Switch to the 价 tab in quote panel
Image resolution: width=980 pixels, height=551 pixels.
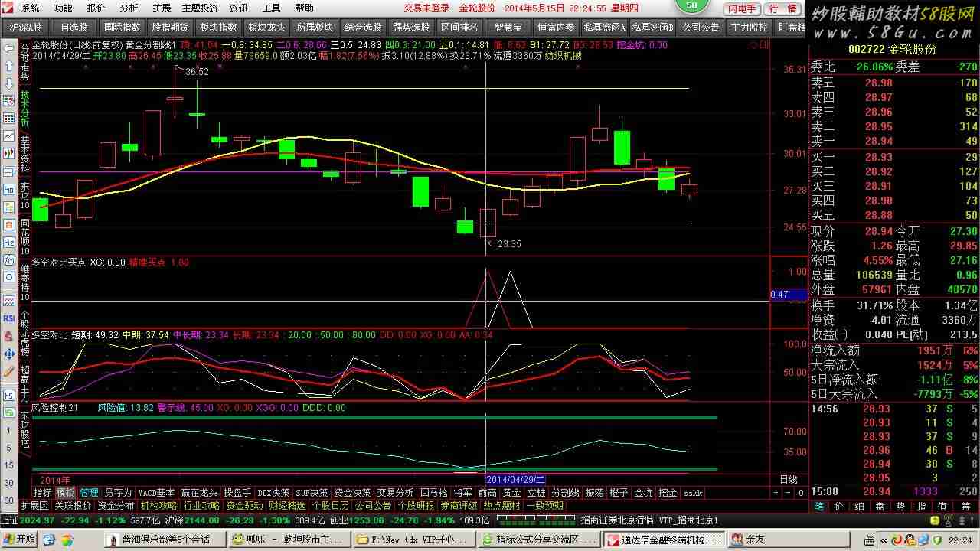(x=839, y=506)
